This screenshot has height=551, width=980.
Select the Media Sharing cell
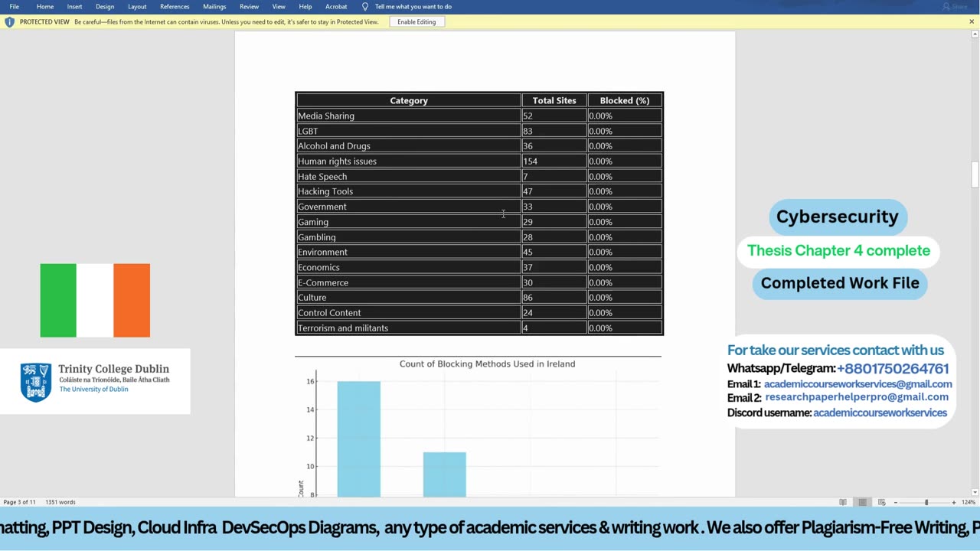[409, 116]
